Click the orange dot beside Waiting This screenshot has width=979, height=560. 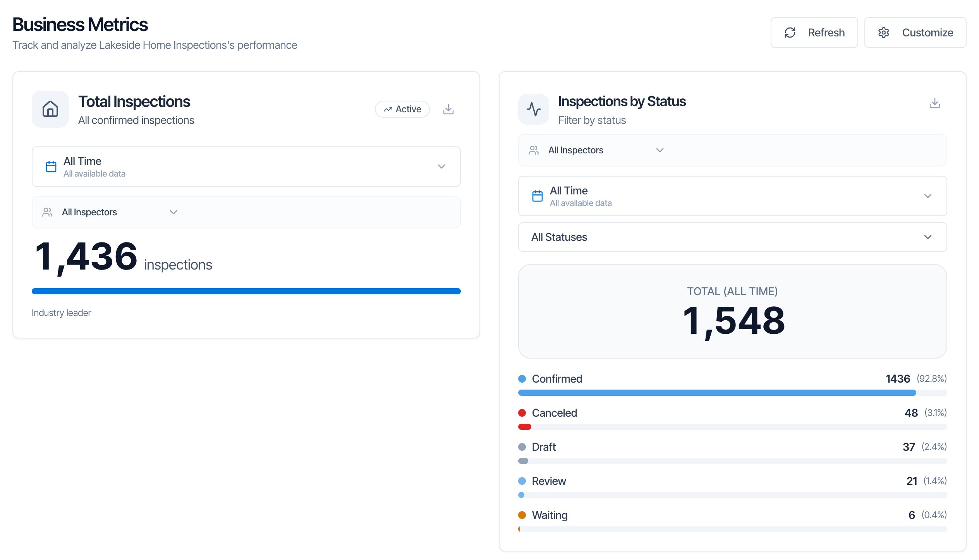point(522,515)
